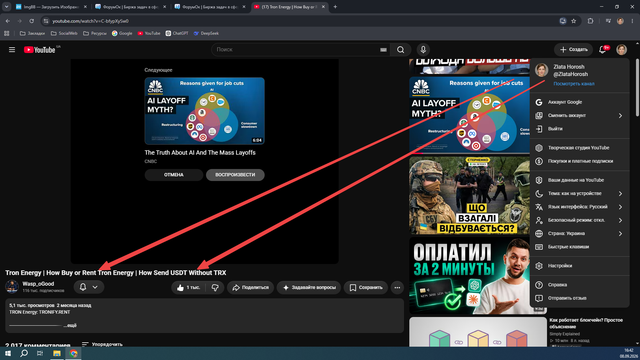Open more actions three-dot button
The image size is (640, 360).
(397, 287)
